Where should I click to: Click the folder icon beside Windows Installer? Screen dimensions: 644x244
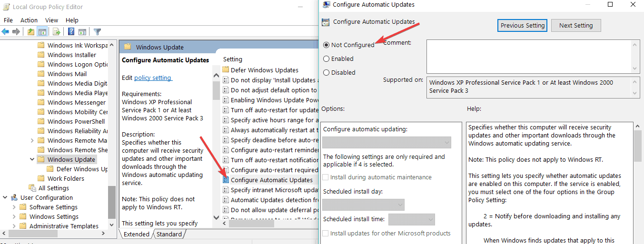[41, 55]
